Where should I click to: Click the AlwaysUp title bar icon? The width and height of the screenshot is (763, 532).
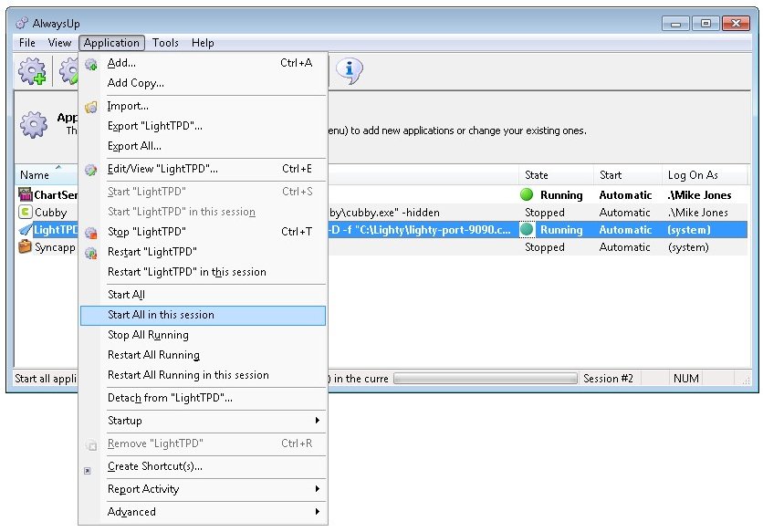click(x=21, y=23)
